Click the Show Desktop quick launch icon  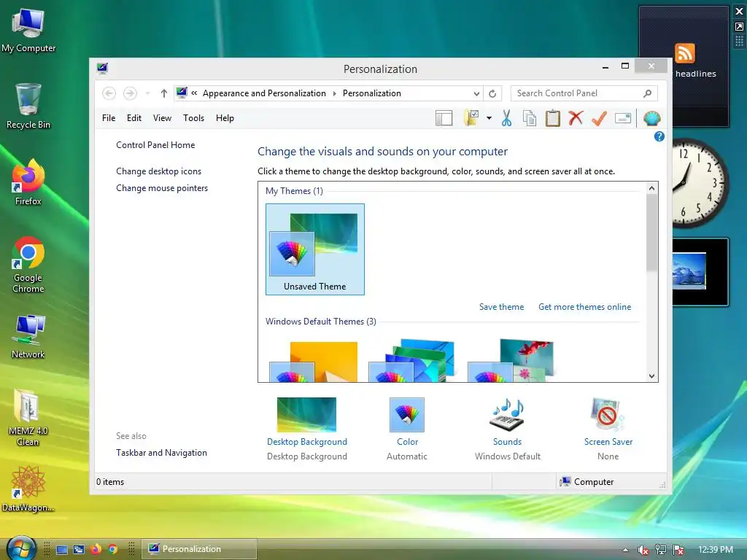point(62,550)
